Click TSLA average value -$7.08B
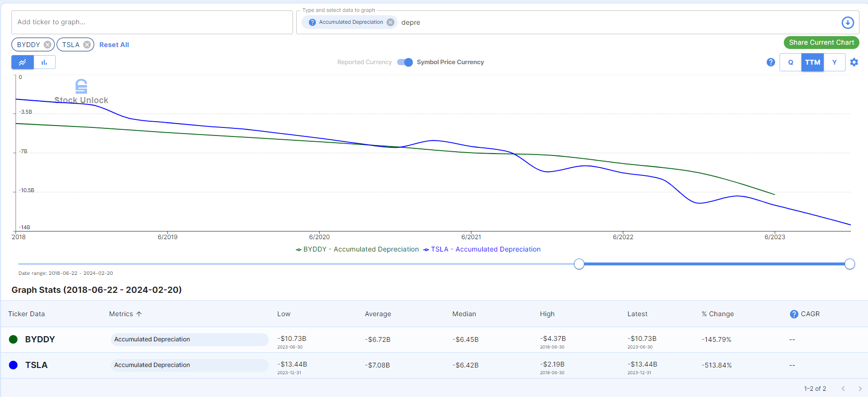 tap(378, 365)
